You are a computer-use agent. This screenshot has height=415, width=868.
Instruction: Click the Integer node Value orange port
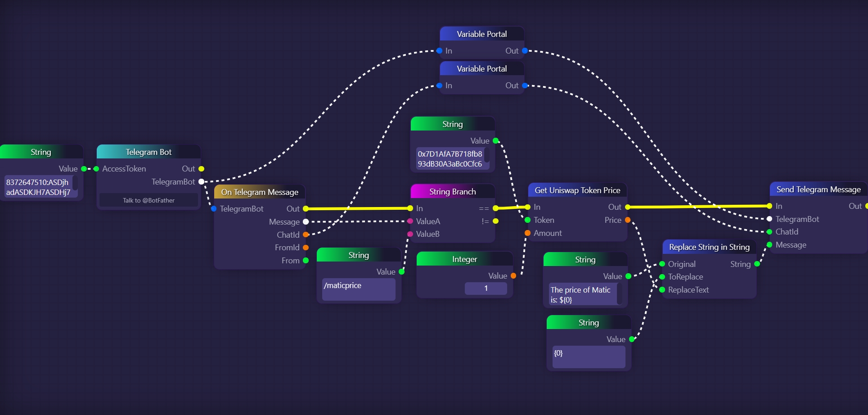coord(513,276)
